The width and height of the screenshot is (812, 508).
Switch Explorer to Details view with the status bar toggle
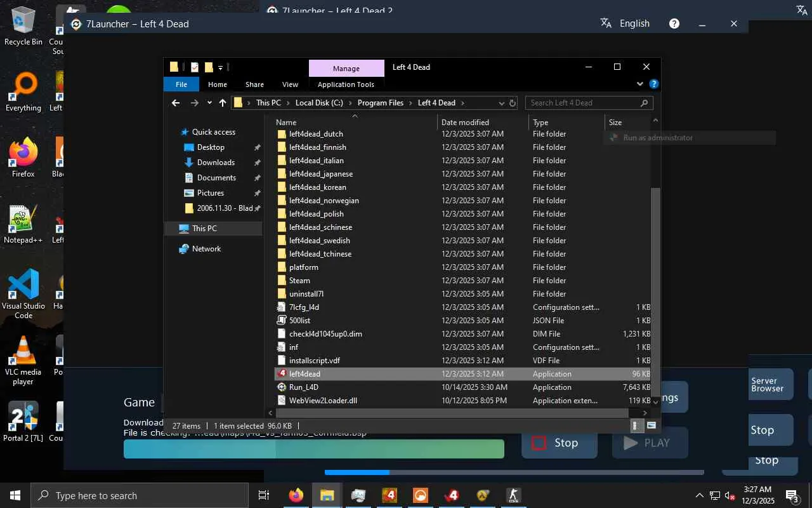coord(636,426)
